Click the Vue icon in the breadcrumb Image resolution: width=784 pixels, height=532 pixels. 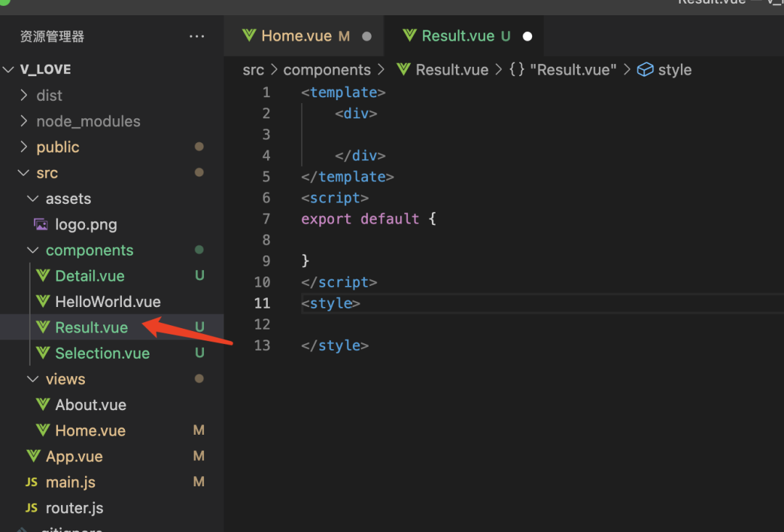[404, 70]
